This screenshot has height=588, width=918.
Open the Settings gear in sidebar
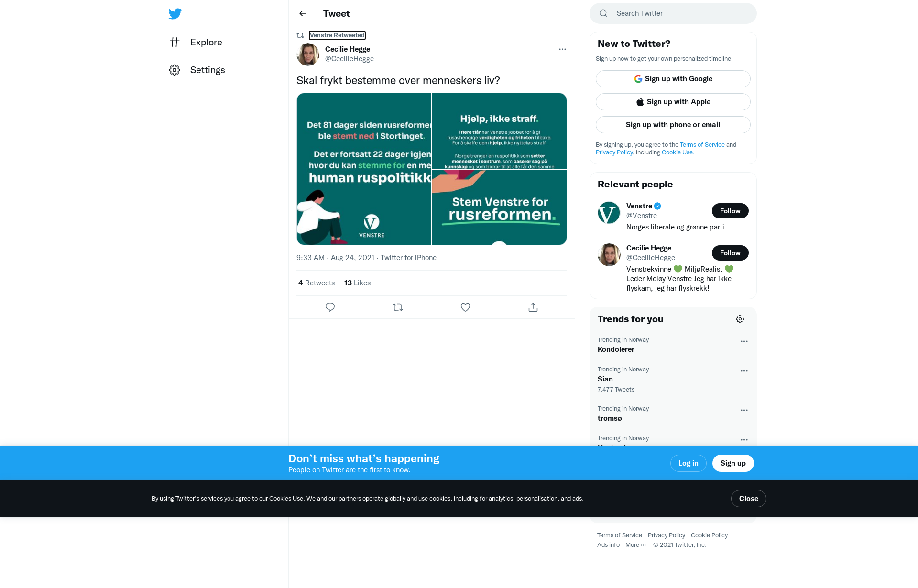click(175, 70)
